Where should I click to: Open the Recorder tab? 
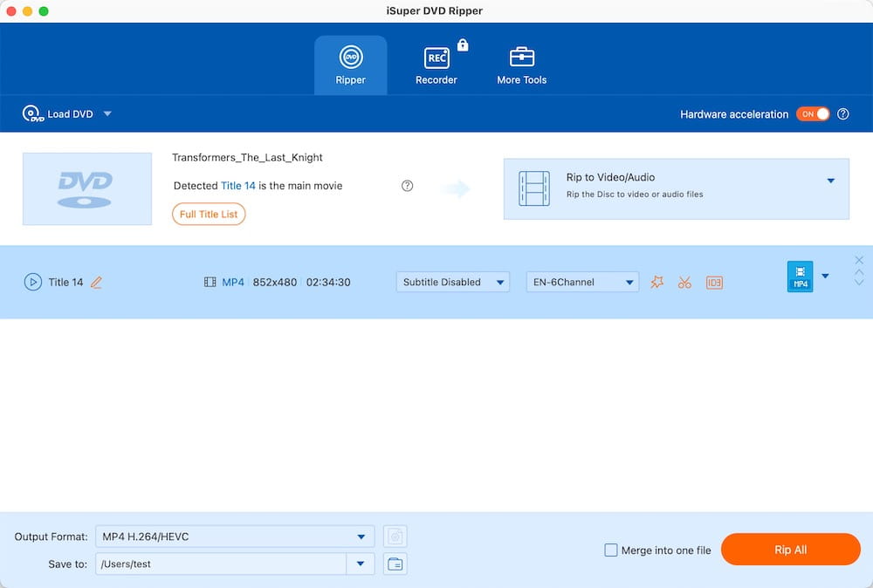click(x=436, y=65)
